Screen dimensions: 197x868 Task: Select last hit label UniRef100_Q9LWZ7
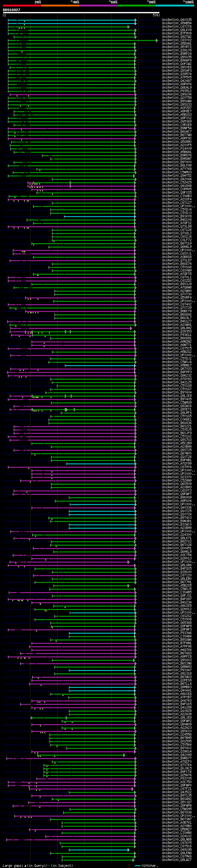(177, 860)
